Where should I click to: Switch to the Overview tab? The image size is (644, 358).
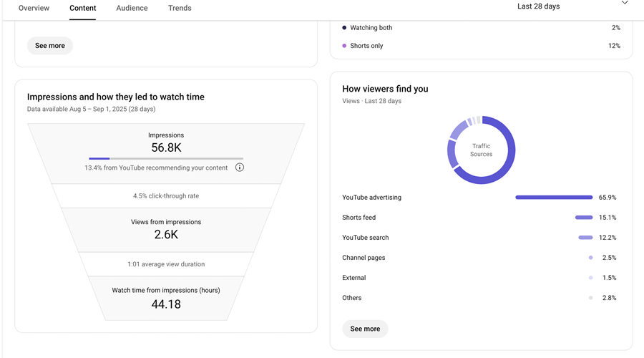pos(34,9)
